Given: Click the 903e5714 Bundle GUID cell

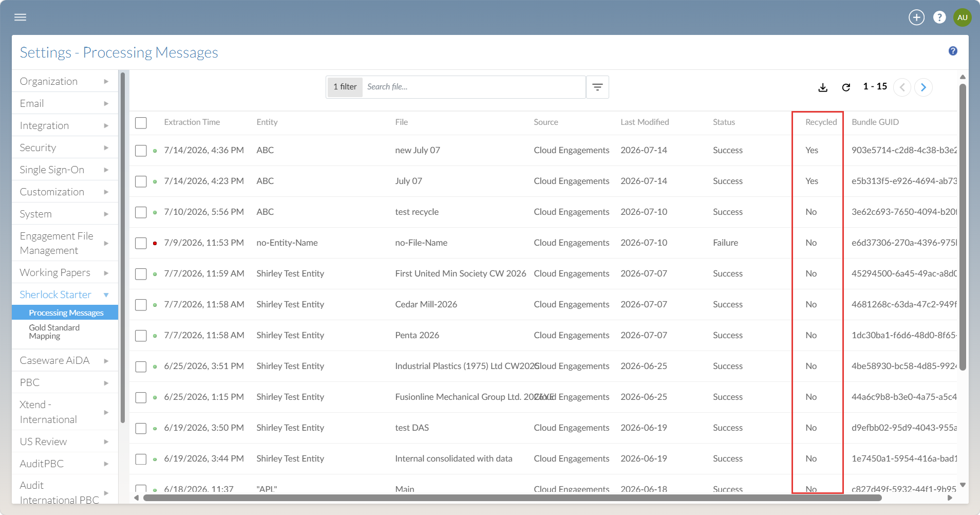Looking at the screenshot, I should pyautogui.click(x=904, y=150).
